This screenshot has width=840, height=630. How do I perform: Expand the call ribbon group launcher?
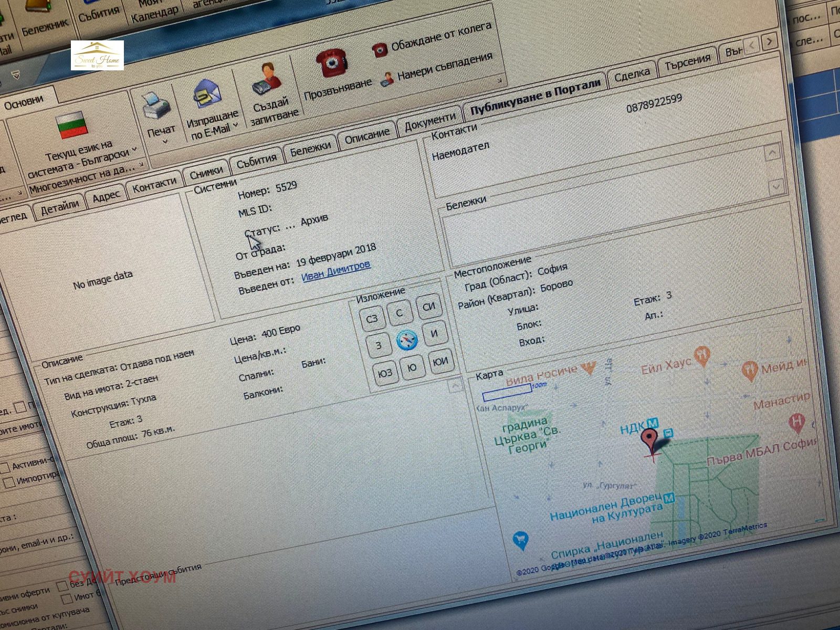[499, 81]
